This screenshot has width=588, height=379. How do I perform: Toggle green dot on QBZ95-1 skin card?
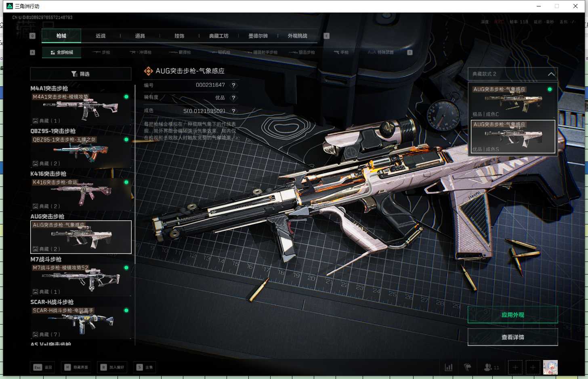(126, 140)
